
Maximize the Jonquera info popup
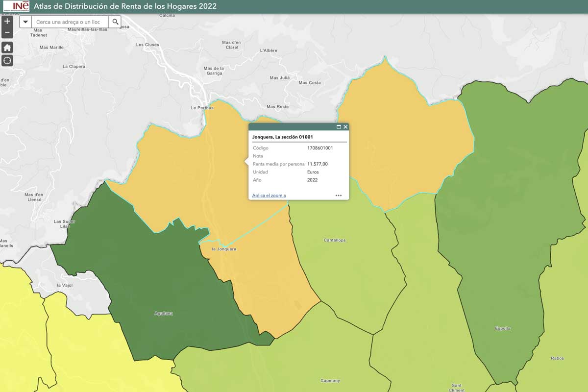pos(339,127)
